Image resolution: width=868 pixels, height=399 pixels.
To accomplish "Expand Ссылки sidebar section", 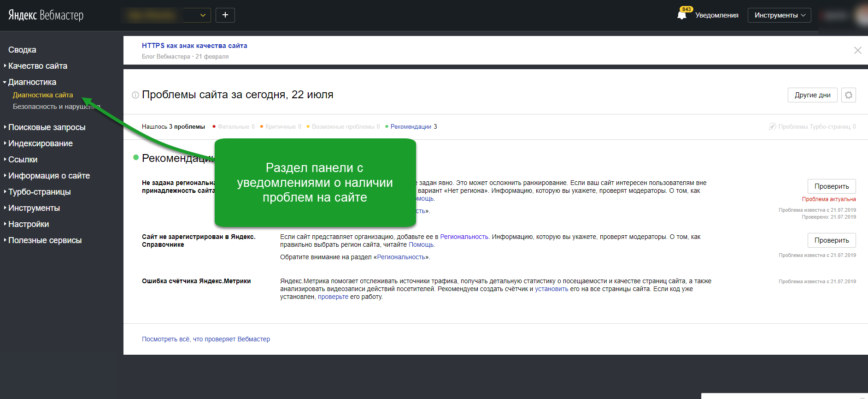I will (21, 160).
